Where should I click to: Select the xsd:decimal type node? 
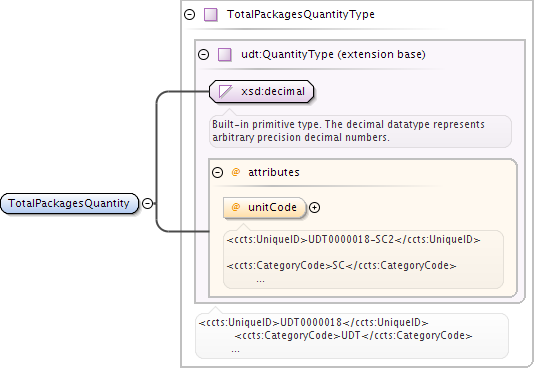pos(261,91)
